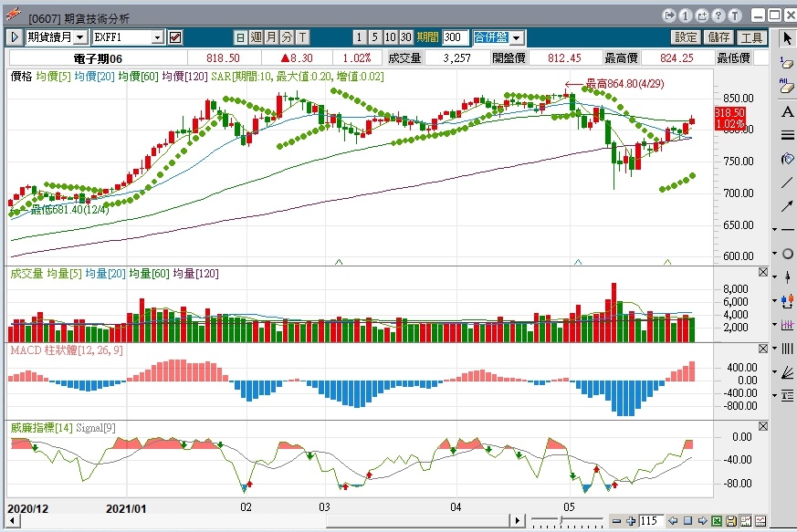The height and width of the screenshot is (532, 797).
Task: Switch to monthly period 月
Action: click(271, 37)
